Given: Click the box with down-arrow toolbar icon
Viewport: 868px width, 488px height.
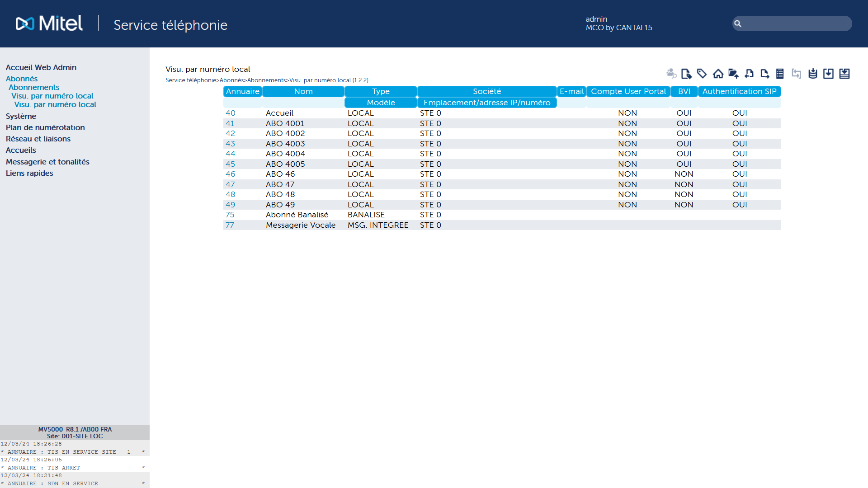Looking at the screenshot, I should coord(828,73).
